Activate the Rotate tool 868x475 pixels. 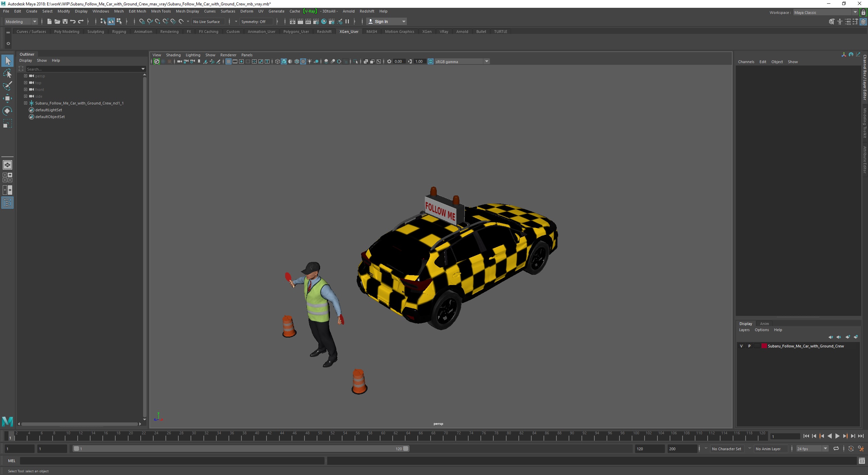[x=7, y=111]
